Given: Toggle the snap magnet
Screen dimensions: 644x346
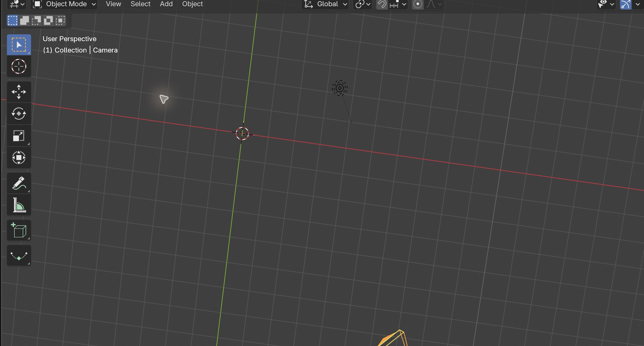Looking at the screenshot, I should click(x=382, y=4).
